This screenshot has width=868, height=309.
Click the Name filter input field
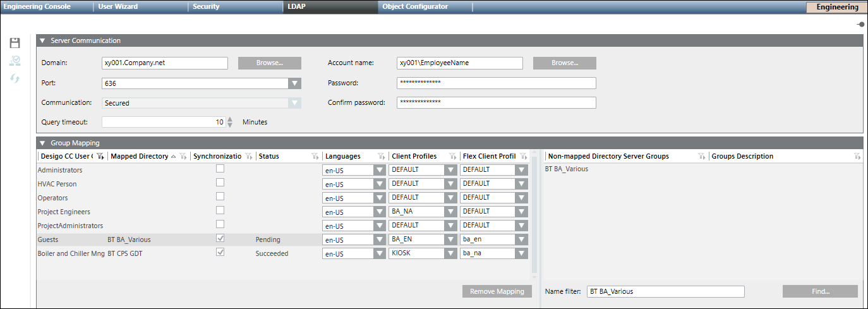(665, 291)
